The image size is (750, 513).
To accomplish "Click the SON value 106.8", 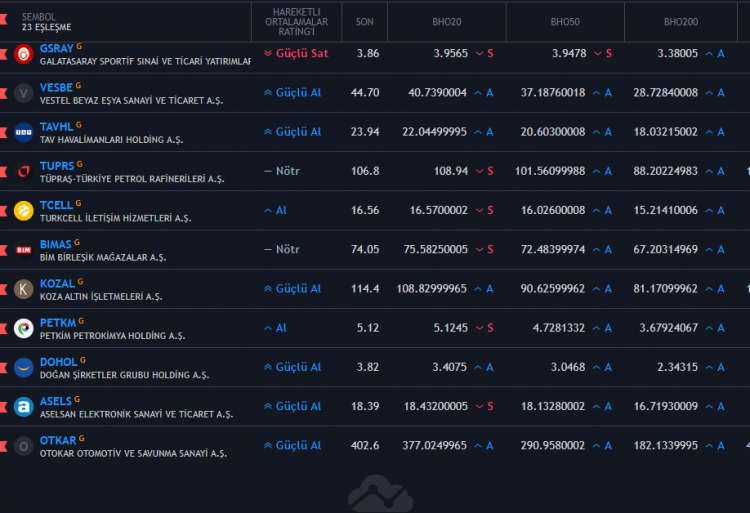I will point(365,171).
